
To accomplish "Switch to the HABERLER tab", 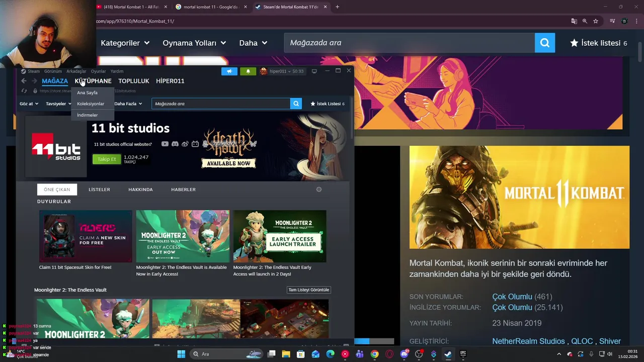I will (183, 190).
